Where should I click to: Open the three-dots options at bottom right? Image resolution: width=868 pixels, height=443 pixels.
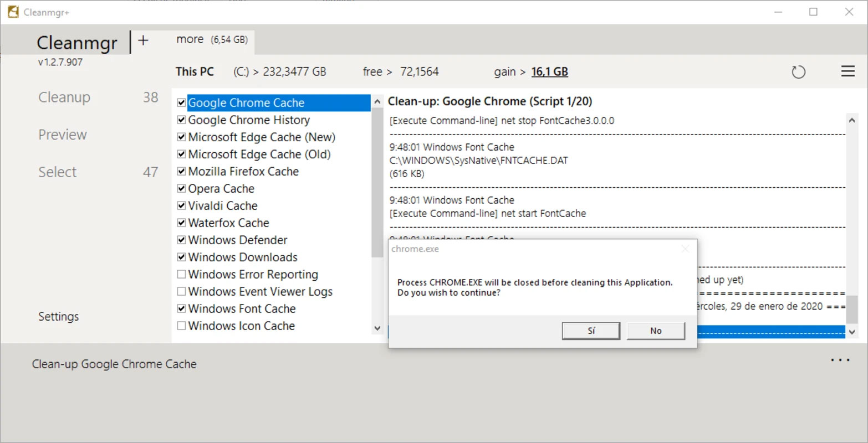[840, 360]
